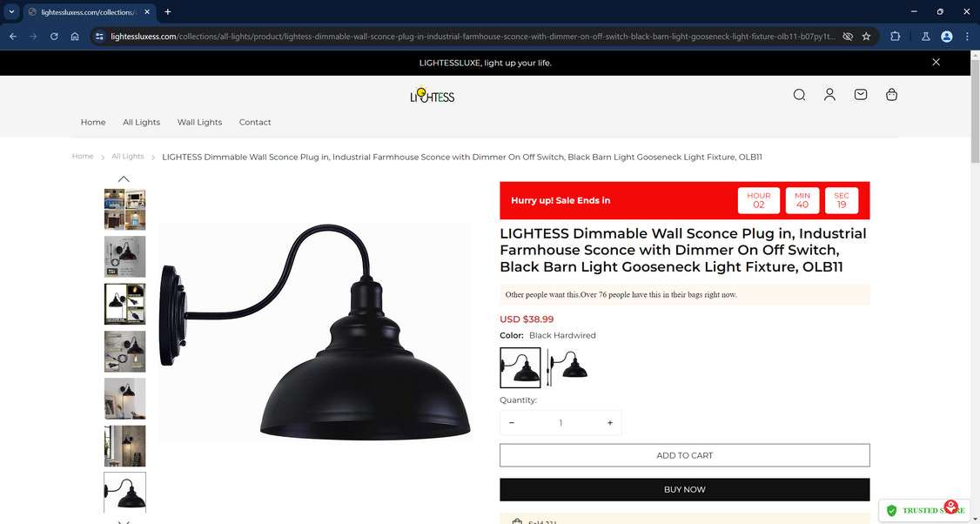Go to the Contact page
Viewport: 980px width, 524px height.
tap(255, 122)
